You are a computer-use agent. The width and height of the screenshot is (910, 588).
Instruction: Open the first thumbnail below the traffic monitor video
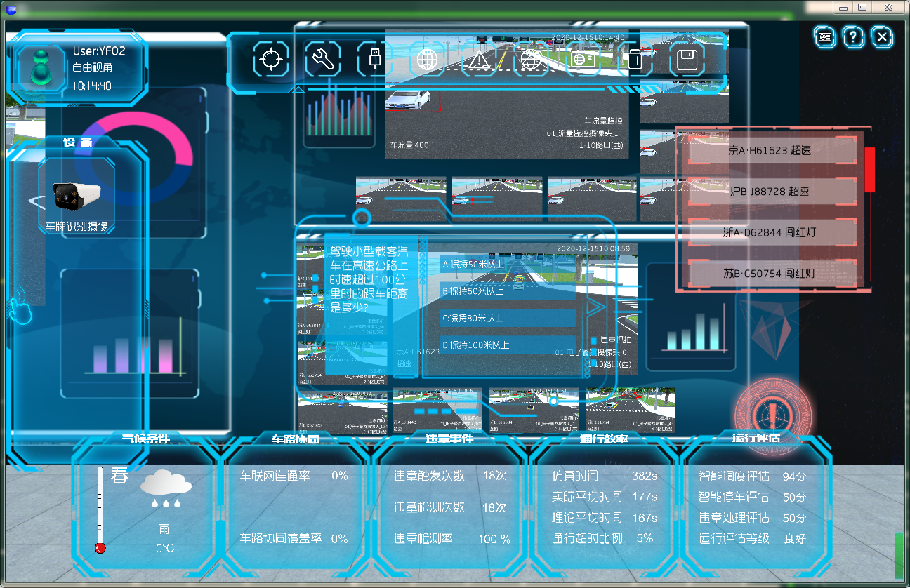401,199
